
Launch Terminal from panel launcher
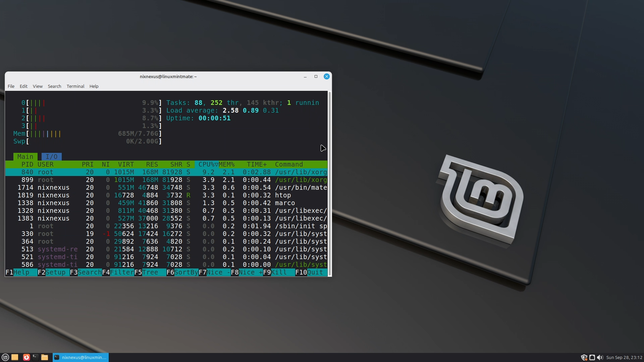point(35,357)
